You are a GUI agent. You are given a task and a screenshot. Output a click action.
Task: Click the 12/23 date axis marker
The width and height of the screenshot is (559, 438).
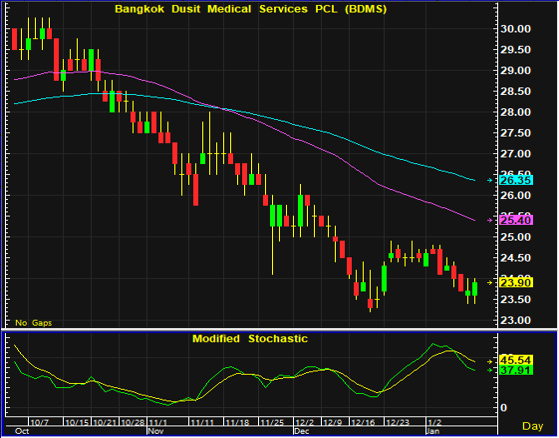point(398,423)
